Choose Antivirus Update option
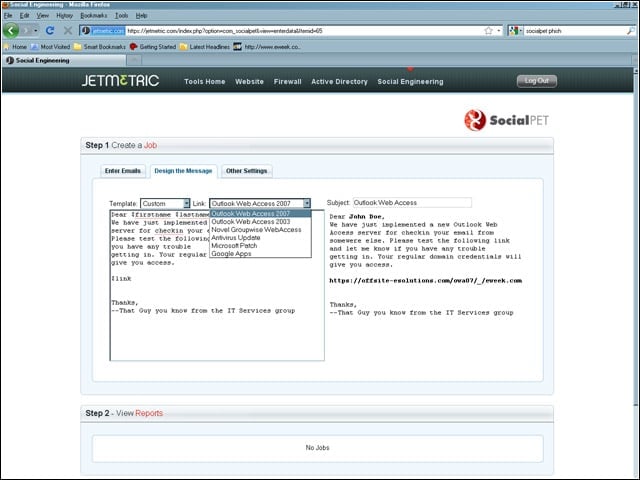 pyautogui.click(x=260, y=238)
